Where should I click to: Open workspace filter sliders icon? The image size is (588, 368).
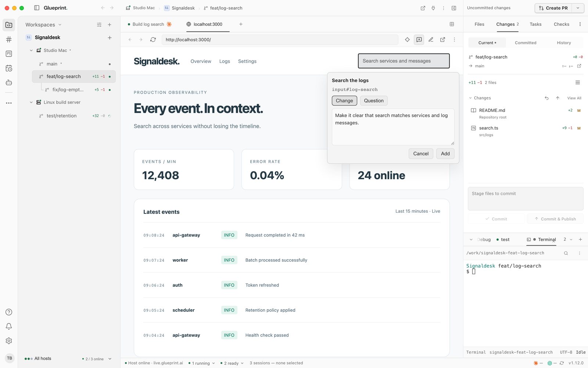(99, 25)
